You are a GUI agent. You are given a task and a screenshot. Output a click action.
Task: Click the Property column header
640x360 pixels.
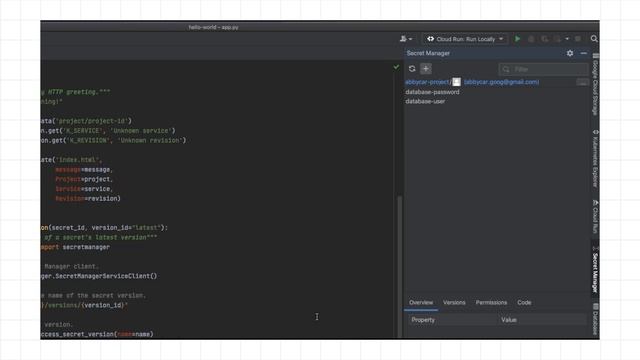click(453, 320)
